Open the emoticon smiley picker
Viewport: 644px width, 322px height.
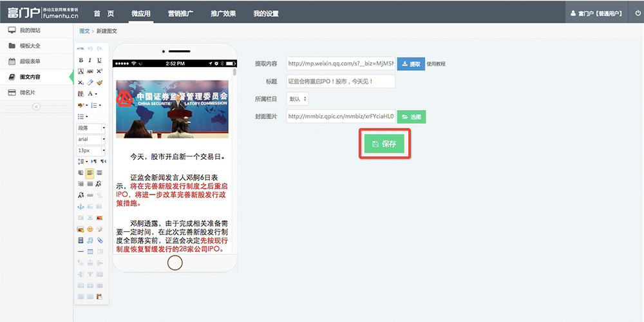(90, 229)
